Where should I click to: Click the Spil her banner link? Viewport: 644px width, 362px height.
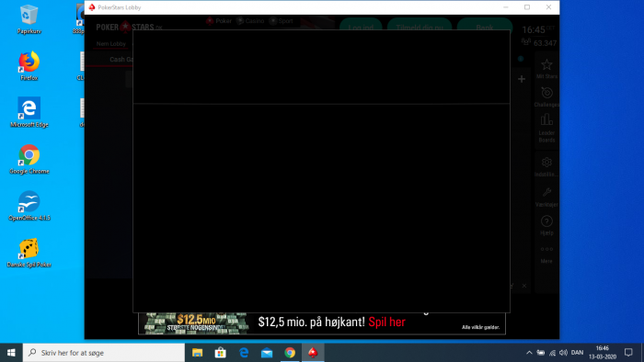(x=387, y=322)
